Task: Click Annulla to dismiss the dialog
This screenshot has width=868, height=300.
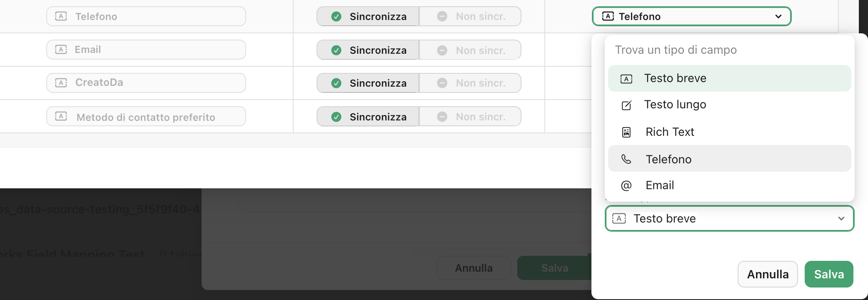Action: point(767,274)
